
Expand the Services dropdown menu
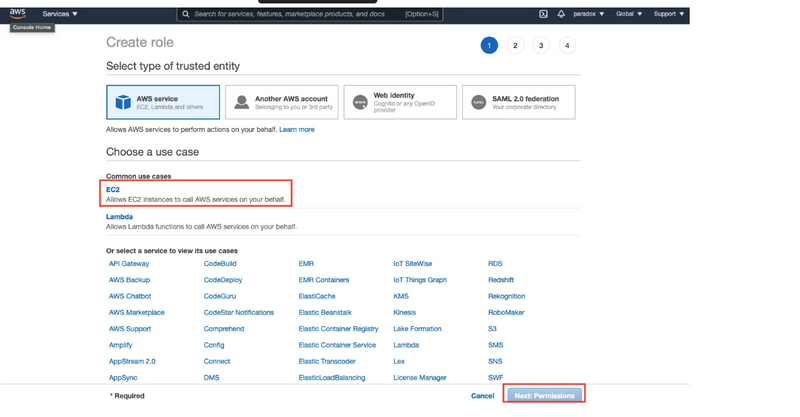(60, 14)
